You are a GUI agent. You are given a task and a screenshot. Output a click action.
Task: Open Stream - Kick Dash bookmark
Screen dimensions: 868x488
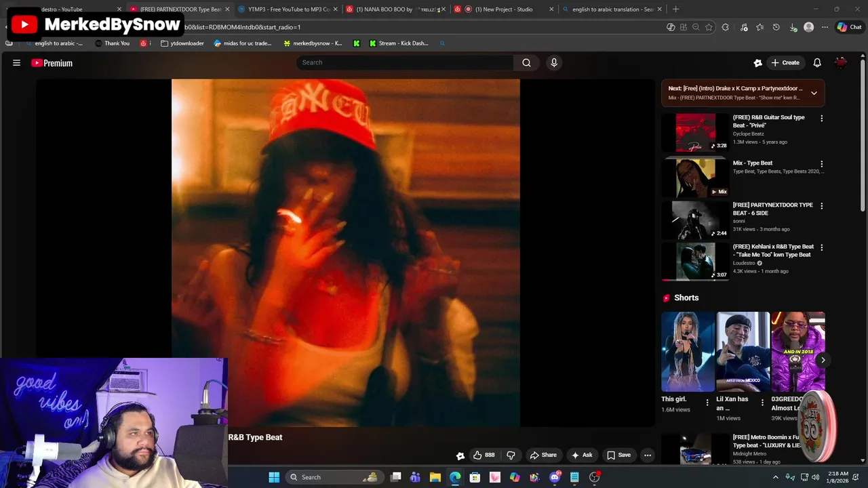tap(399, 43)
